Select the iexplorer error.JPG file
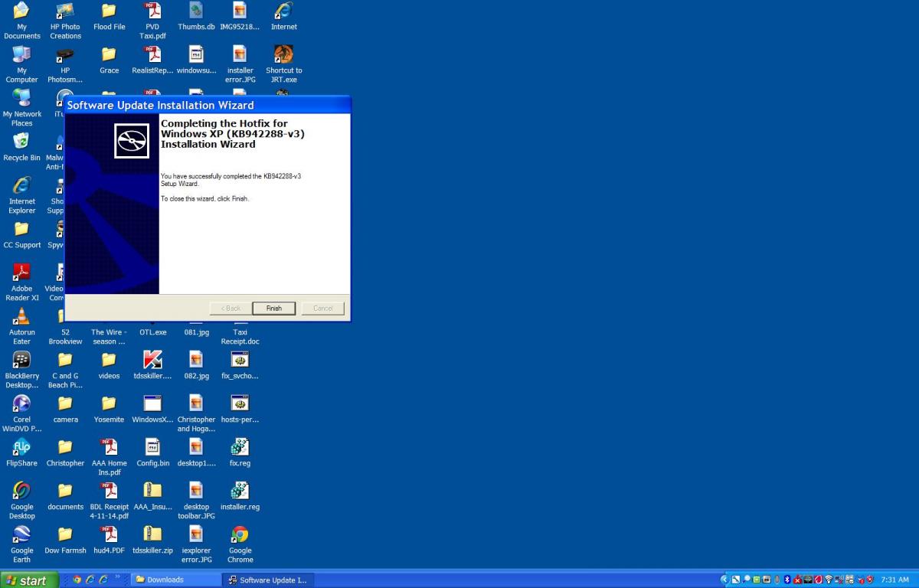The width and height of the screenshot is (919, 588). click(196, 544)
